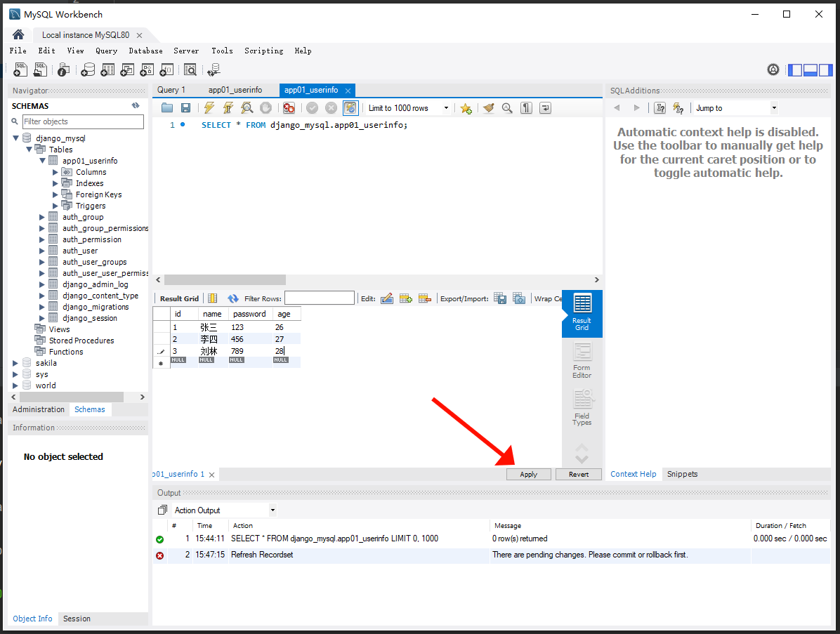Run EXPLAIN on statement icon
This screenshot has width=840, height=634.
247,108
